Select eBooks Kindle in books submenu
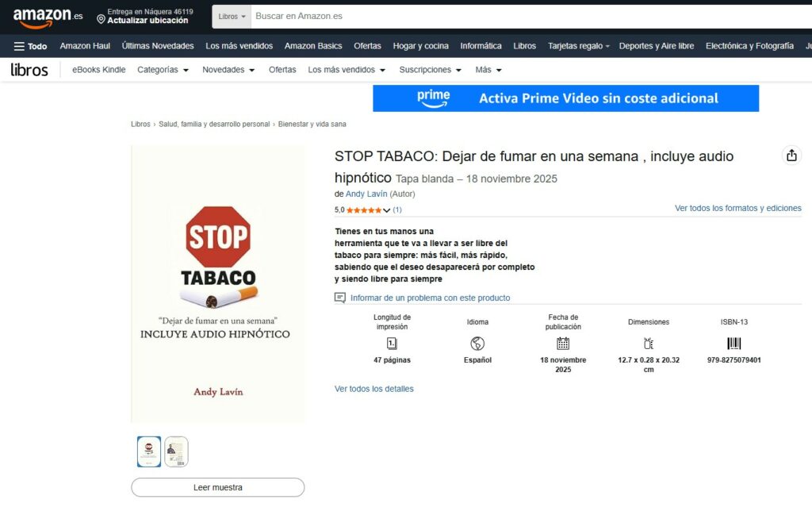Image resolution: width=812 pixels, height=507 pixels. pos(98,70)
